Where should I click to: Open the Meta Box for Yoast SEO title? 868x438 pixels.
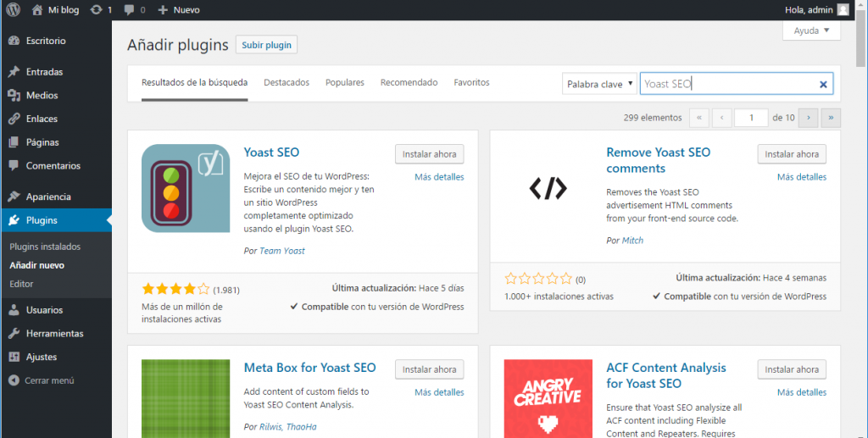tap(310, 368)
